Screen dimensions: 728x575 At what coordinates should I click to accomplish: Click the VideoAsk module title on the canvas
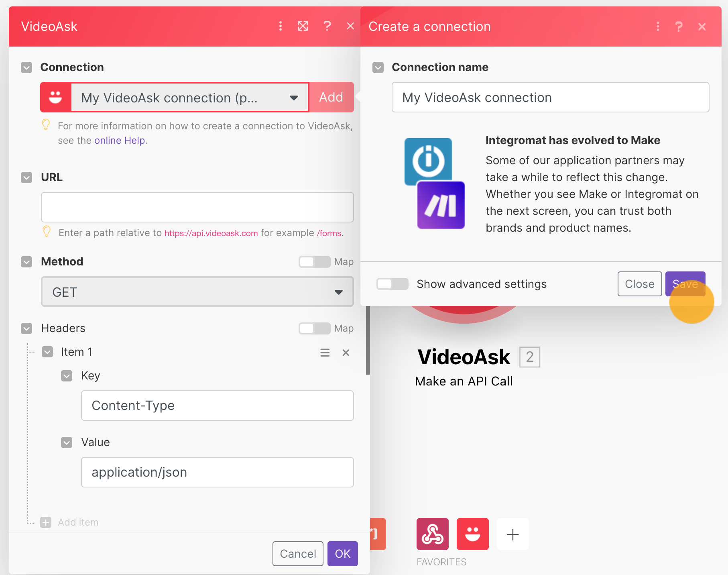464,357
